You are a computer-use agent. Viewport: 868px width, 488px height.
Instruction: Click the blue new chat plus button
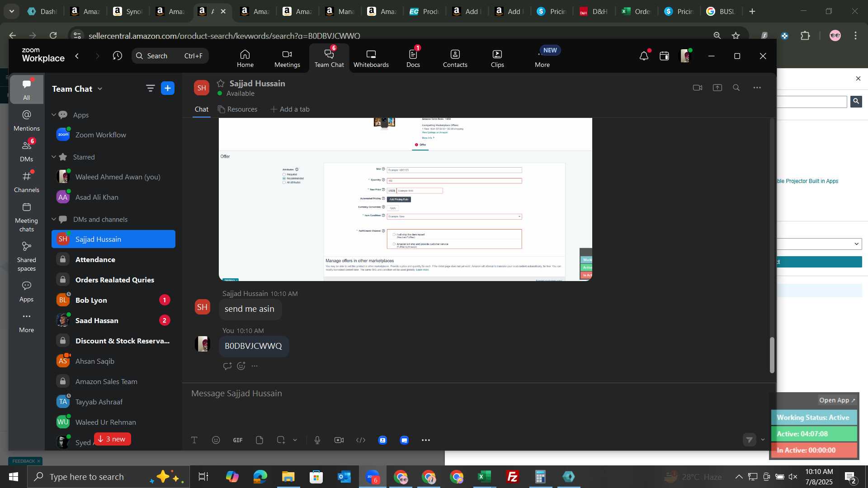(168, 89)
